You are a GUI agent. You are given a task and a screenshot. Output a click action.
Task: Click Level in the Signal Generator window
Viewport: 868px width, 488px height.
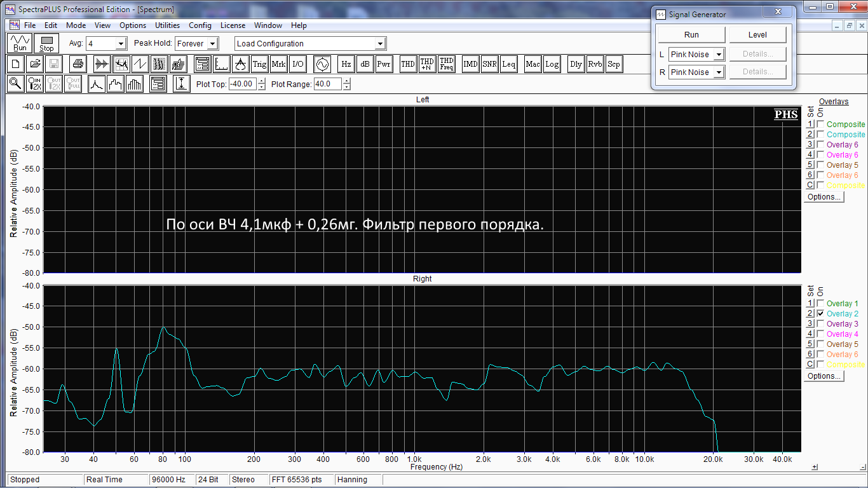click(757, 35)
